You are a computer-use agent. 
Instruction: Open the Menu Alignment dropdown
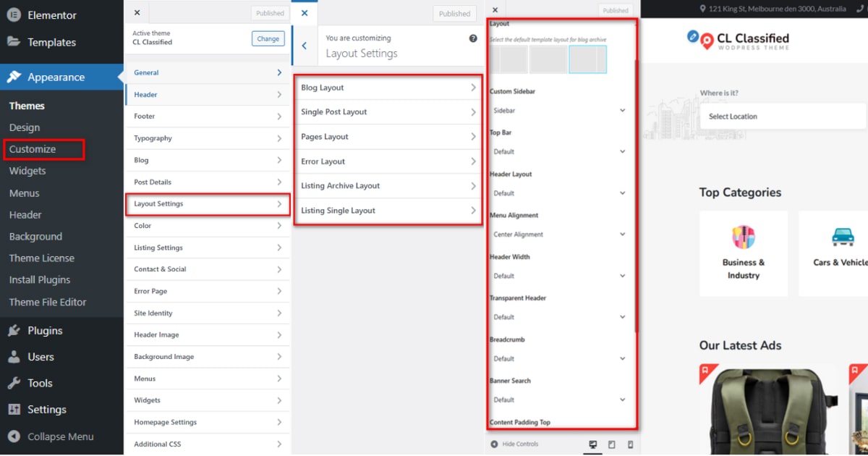(559, 235)
